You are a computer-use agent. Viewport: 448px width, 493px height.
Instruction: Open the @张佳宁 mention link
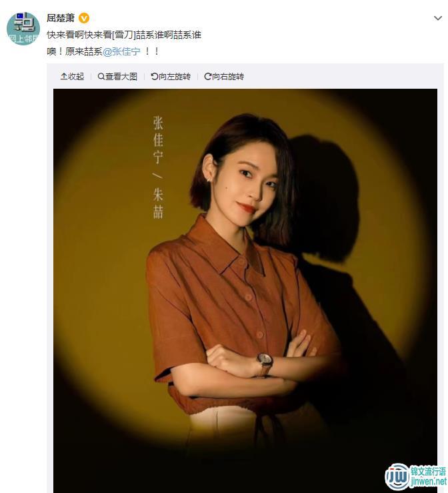coord(121,51)
